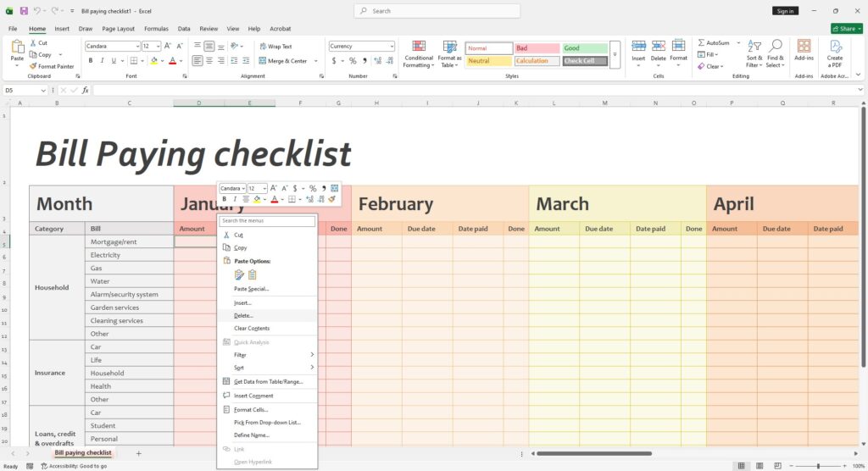Image resolution: width=868 pixels, height=471 pixels.
Task: Click the Format as Table icon
Action: tap(449, 47)
